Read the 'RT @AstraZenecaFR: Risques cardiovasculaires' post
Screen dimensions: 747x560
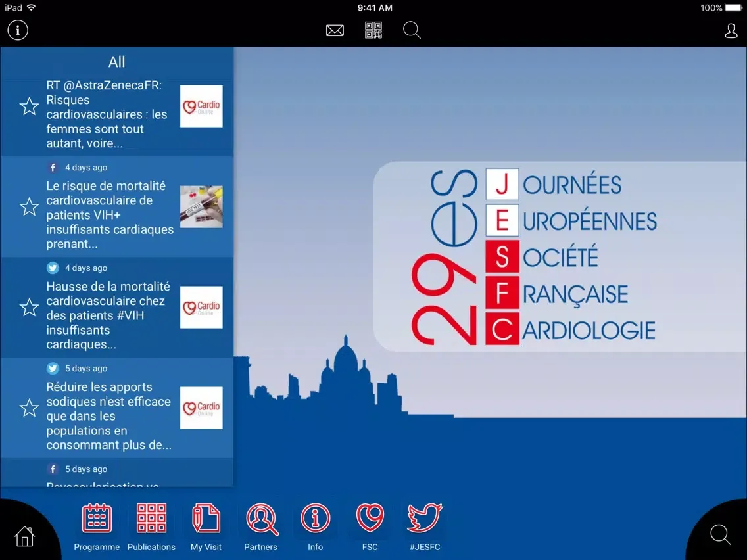tap(107, 114)
